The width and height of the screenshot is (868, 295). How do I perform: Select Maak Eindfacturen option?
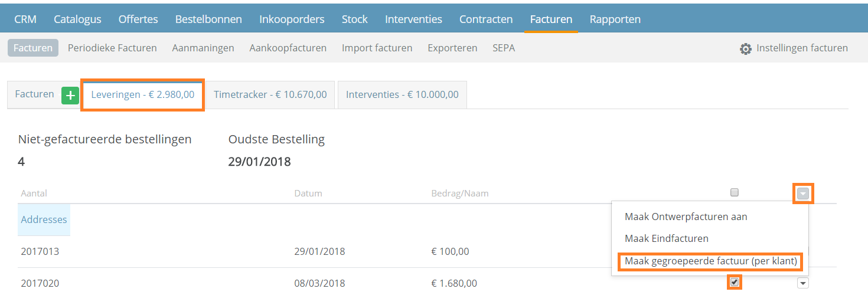click(667, 238)
